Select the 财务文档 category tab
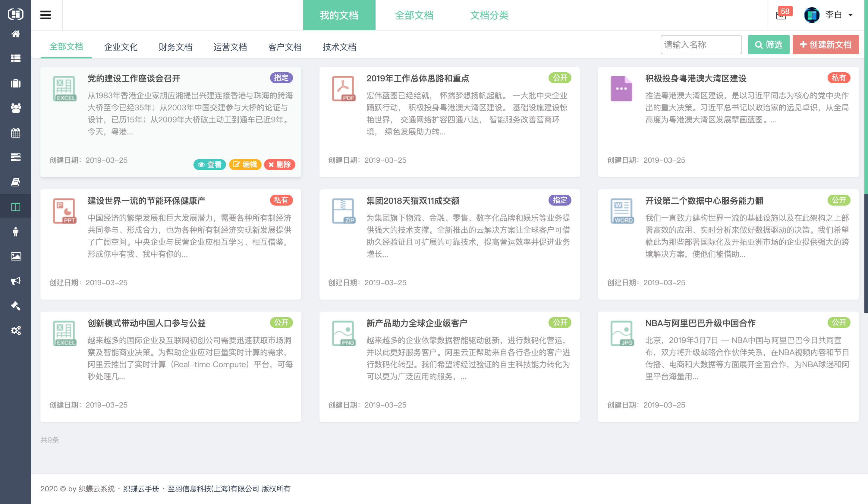Viewport: 868px width, 504px height. tap(175, 47)
